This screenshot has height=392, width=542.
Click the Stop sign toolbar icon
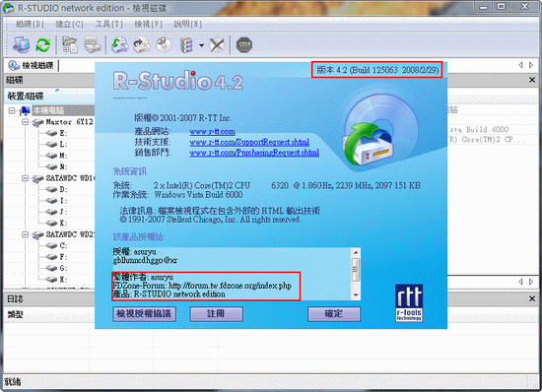pyautogui.click(x=244, y=45)
